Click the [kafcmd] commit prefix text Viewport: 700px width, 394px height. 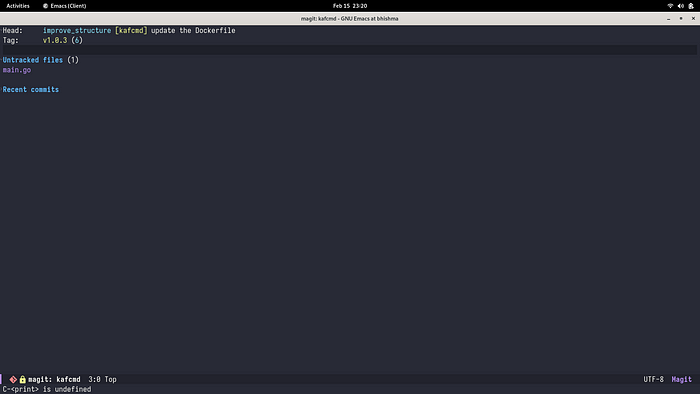click(x=131, y=30)
